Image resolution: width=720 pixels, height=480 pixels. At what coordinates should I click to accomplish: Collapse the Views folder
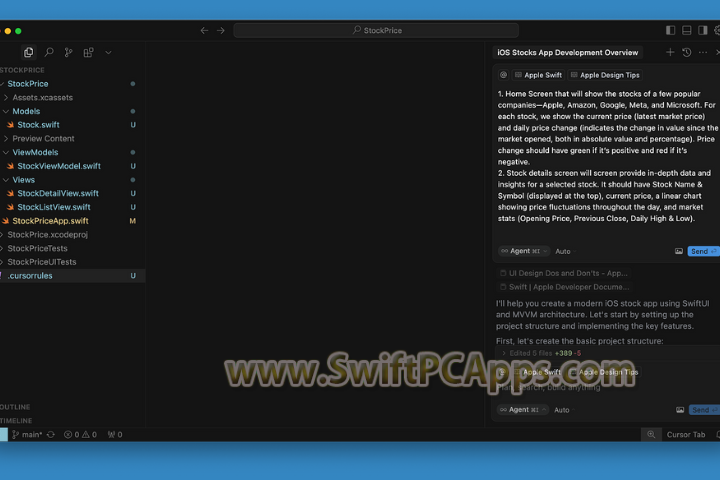point(73,180)
